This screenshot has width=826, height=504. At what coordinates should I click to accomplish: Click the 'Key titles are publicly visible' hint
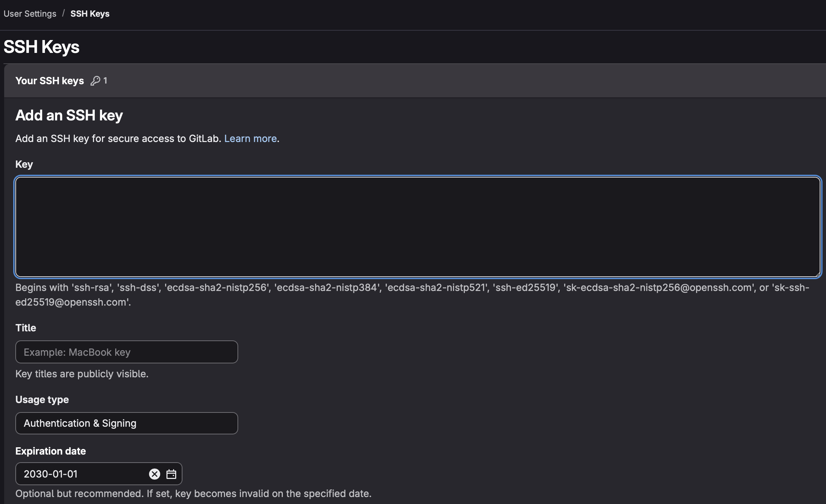82,374
